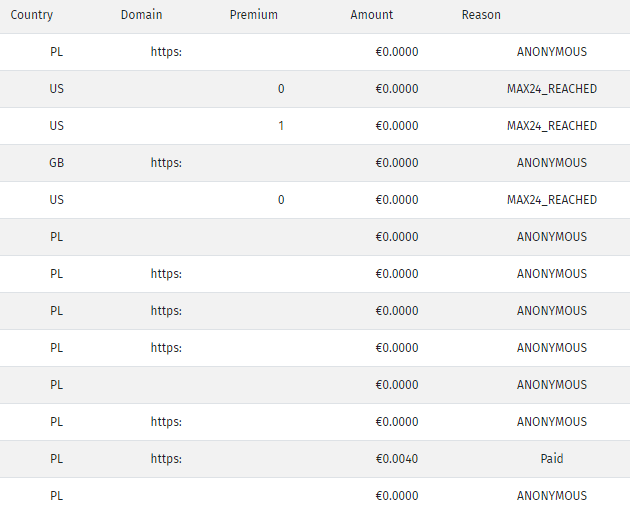Select ANONYMOUS reason in the GB row
Screen dimensions: 630x530
tap(552, 163)
